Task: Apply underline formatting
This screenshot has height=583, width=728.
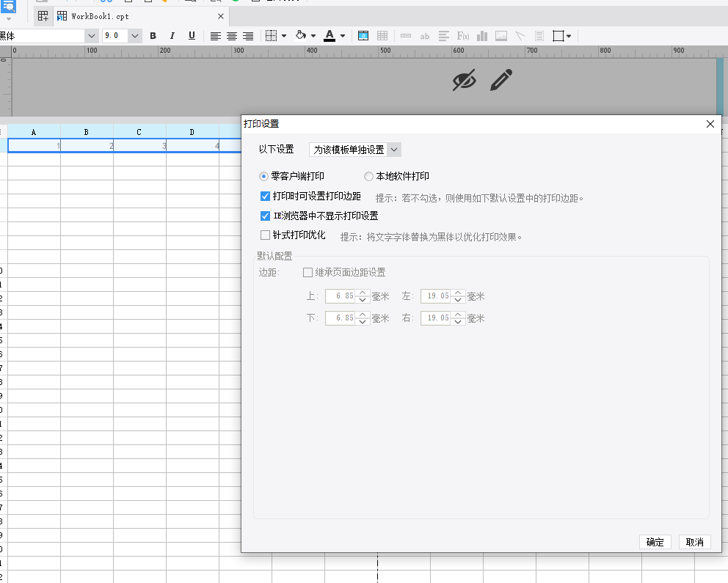Action: tap(192, 36)
